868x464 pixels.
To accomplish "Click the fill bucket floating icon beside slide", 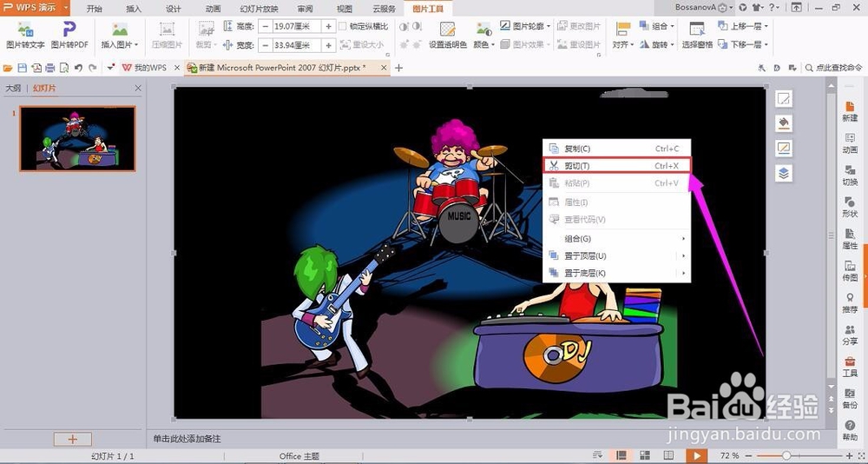I will pos(783,123).
